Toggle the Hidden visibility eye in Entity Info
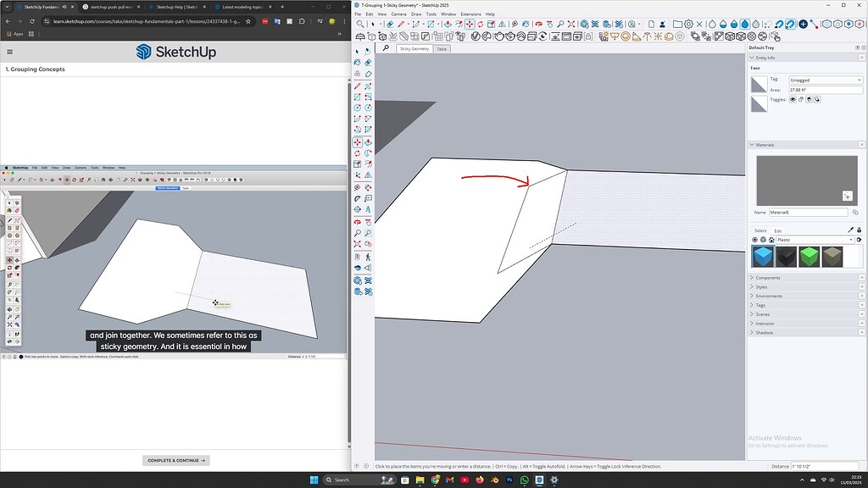 coord(793,100)
